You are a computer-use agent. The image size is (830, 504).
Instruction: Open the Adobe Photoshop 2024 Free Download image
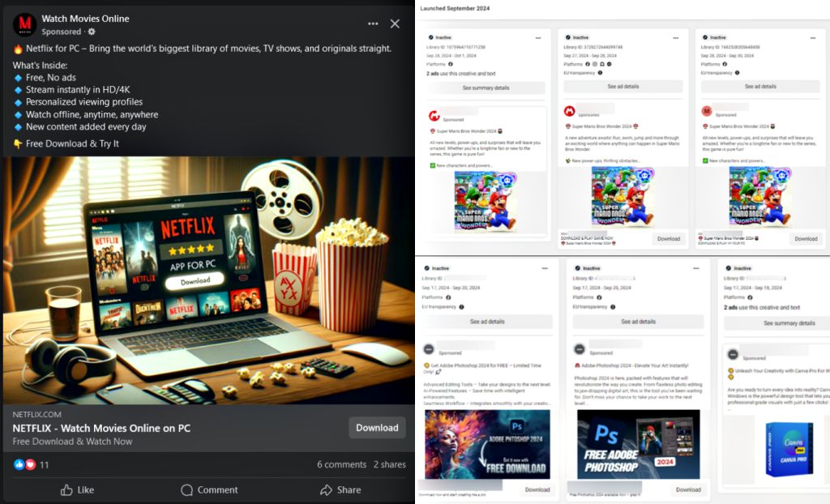coord(487,444)
